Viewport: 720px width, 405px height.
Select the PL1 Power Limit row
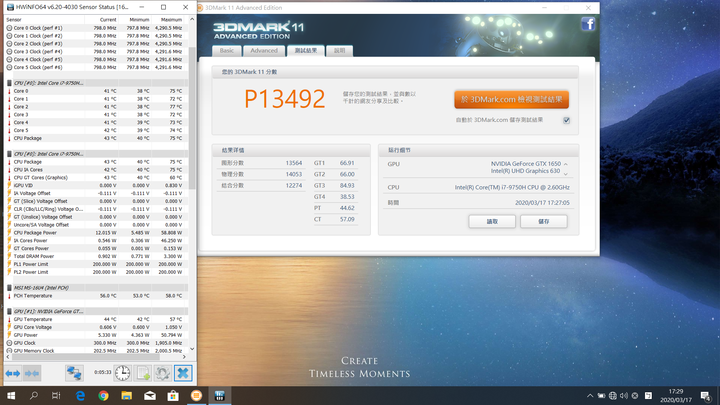click(x=96, y=264)
